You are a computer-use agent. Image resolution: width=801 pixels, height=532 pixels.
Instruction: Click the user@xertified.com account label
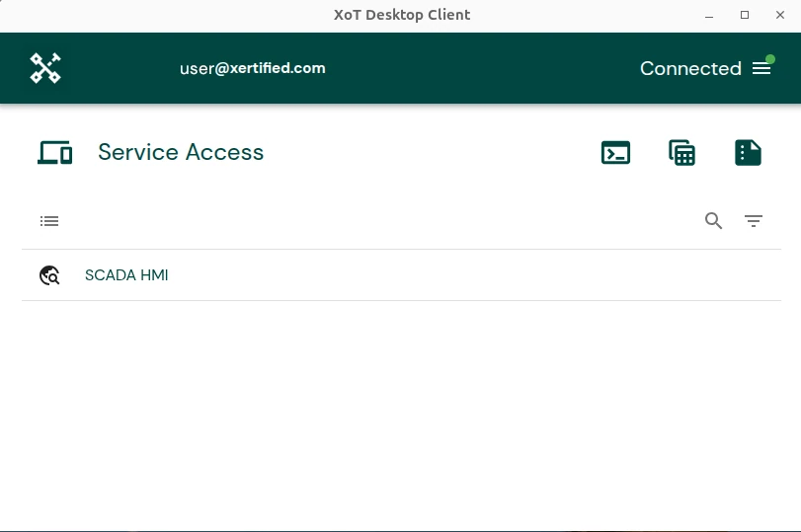253,68
